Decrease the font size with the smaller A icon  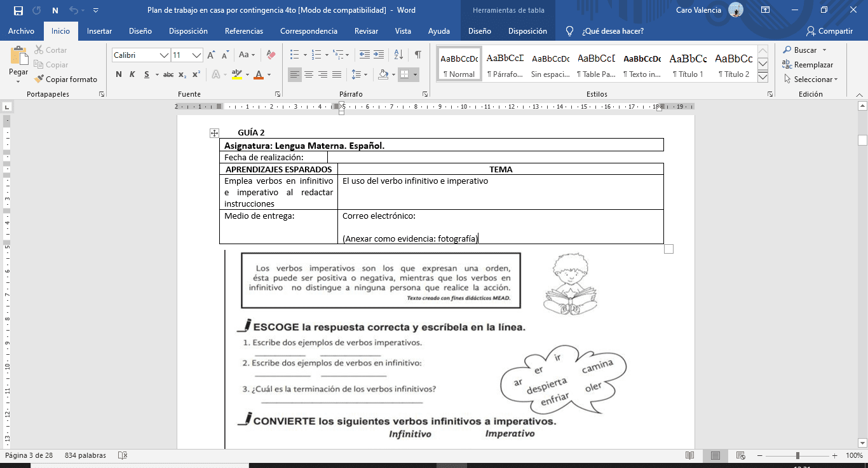coord(225,55)
